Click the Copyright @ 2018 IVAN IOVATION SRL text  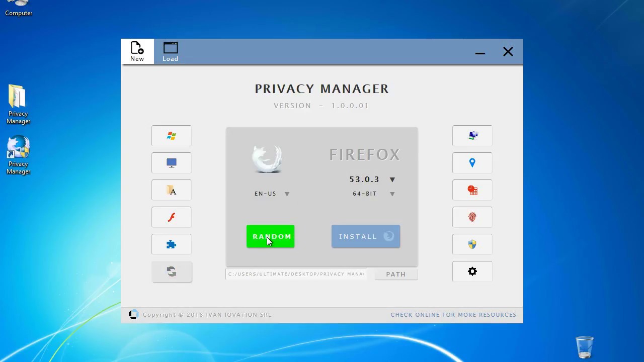pyautogui.click(x=207, y=315)
